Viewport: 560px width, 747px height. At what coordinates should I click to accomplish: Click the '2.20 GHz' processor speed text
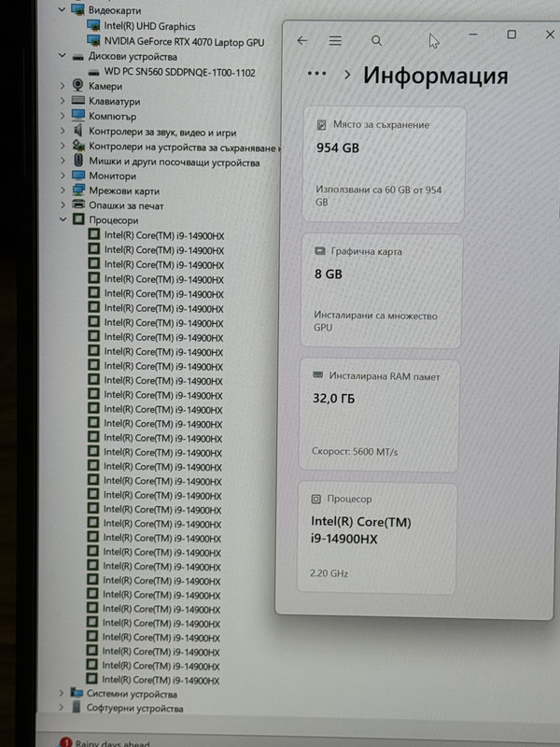[329, 573]
